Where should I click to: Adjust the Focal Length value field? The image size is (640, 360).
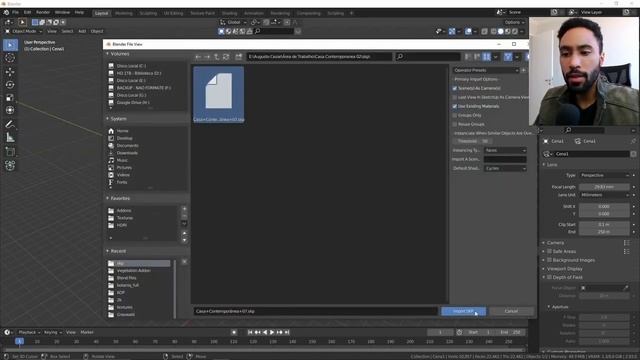(x=604, y=187)
